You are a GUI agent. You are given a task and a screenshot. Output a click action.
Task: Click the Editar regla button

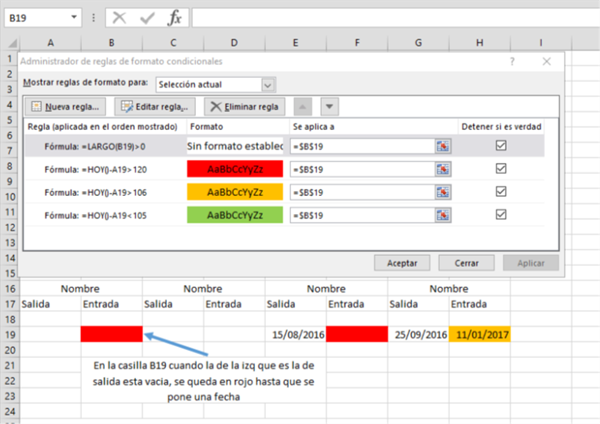click(154, 106)
